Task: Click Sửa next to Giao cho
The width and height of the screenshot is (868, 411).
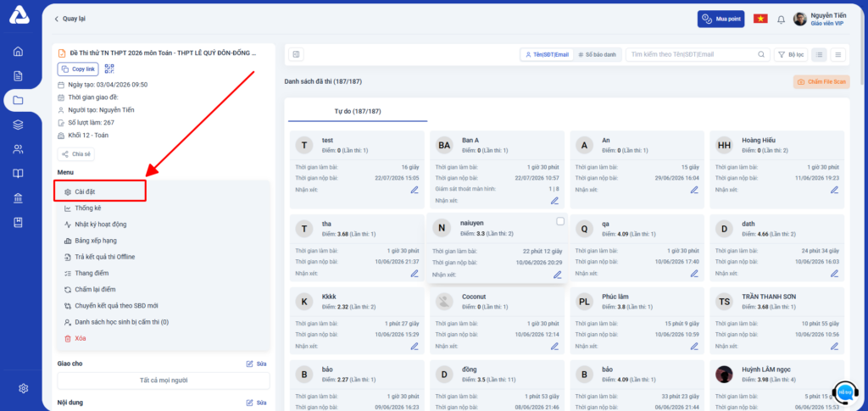Action: [x=257, y=364]
